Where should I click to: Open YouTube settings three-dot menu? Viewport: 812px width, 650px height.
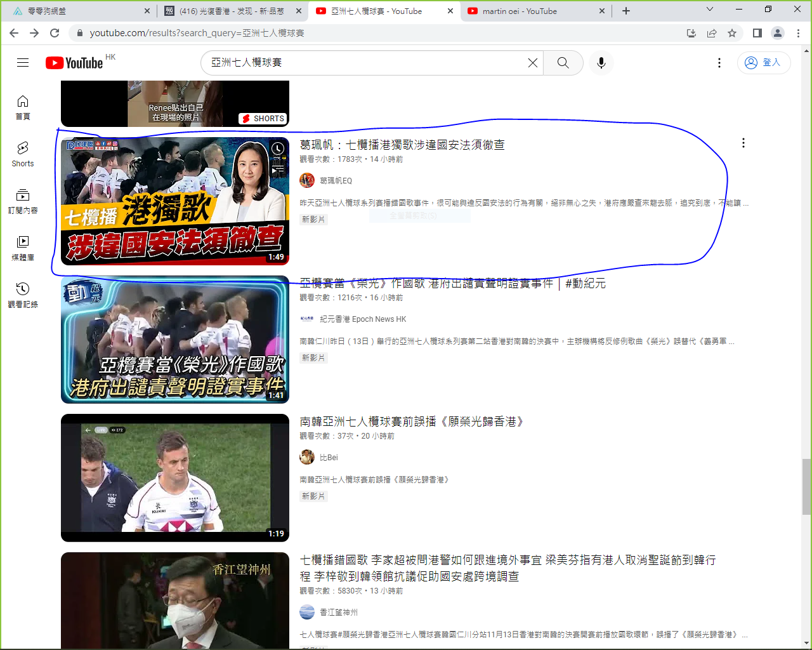[719, 63]
